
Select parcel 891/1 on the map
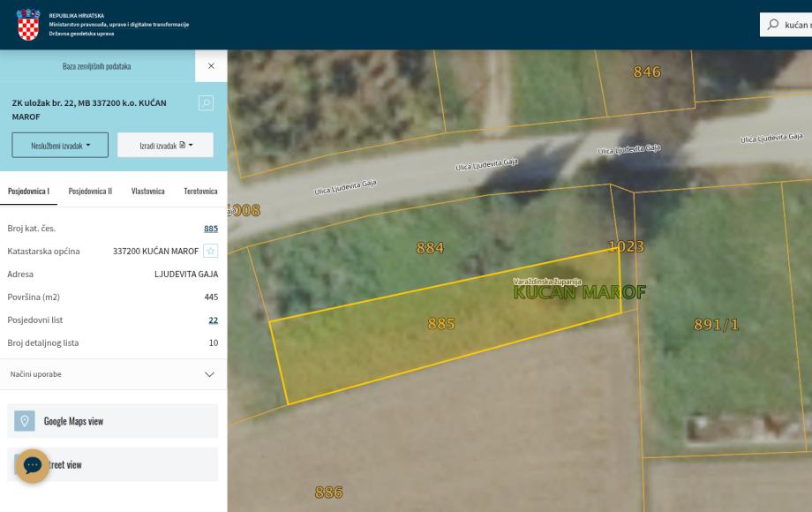[716, 325]
